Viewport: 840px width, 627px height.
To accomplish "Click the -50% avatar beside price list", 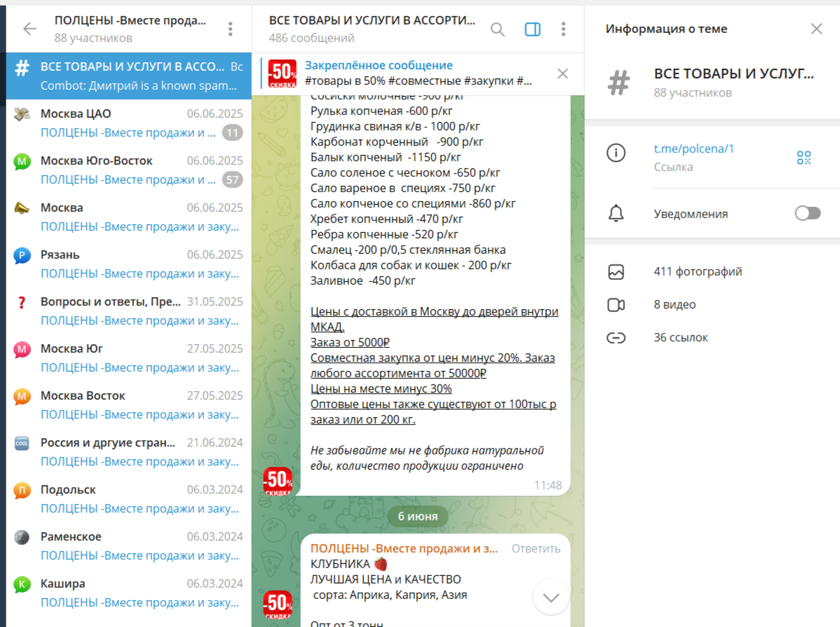I will tap(278, 481).
